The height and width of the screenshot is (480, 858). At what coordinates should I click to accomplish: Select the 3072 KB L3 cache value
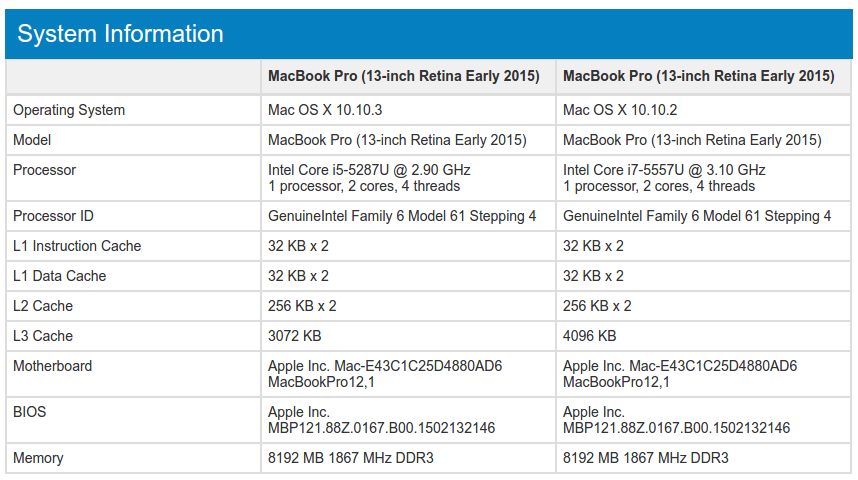[x=294, y=337]
